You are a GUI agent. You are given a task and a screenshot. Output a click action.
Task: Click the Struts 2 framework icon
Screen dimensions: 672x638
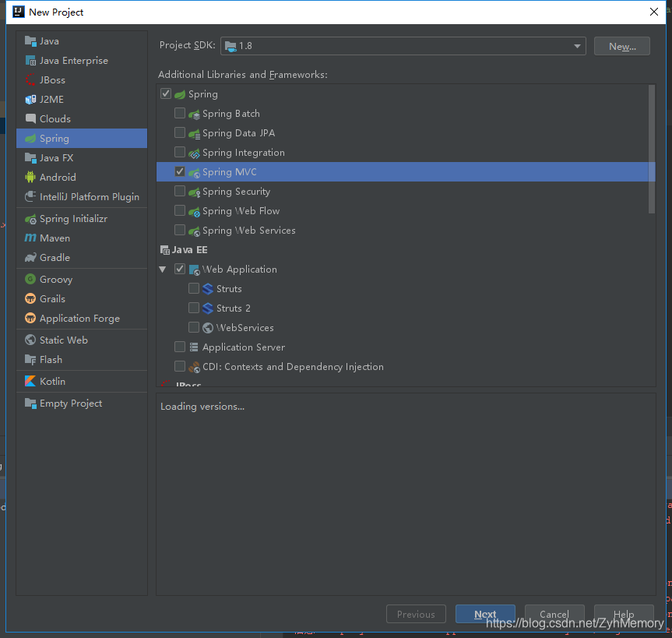click(x=208, y=308)
